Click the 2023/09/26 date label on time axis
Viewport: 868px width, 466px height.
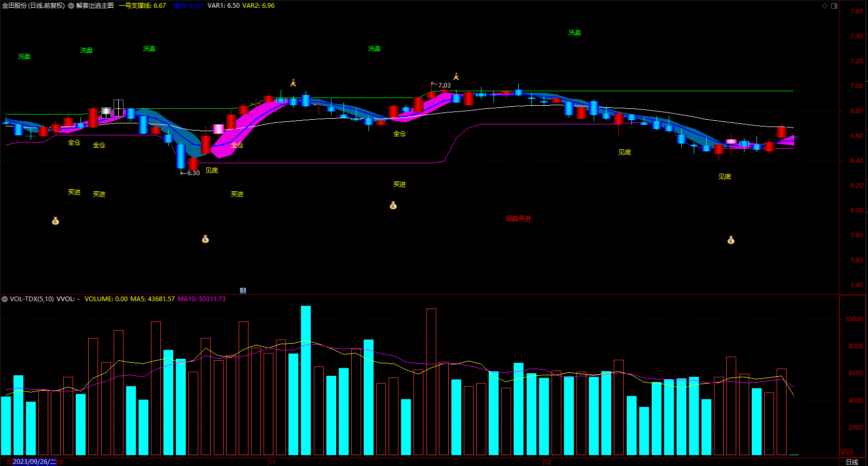pos(34,462)
